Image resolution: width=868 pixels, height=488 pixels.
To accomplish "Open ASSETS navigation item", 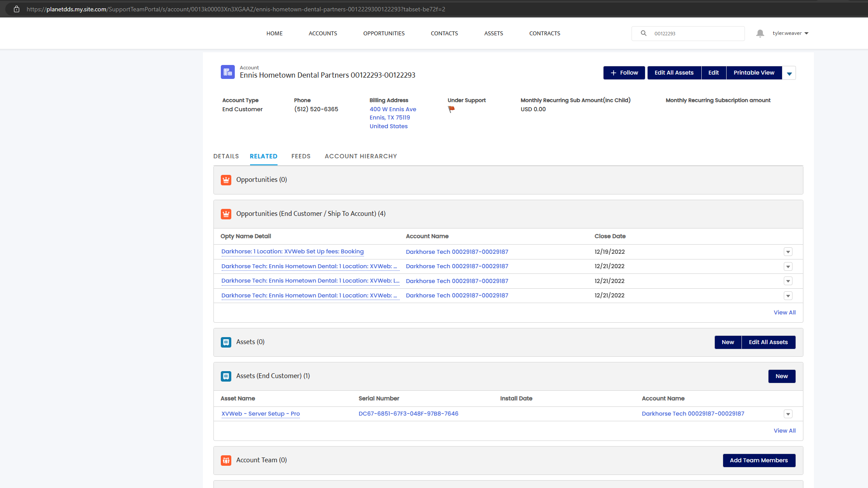I will pyautogui.click(x=494, y=34).
